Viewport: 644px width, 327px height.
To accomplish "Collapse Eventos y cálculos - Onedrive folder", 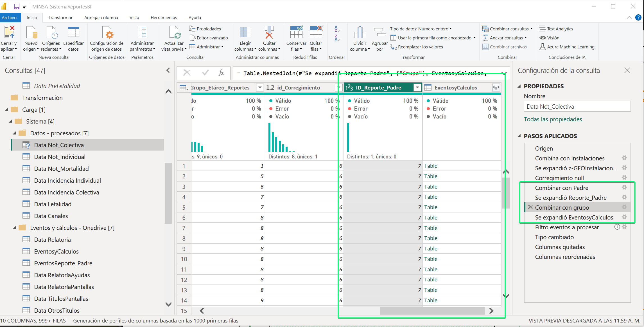I will pyautogui.click(x=15, y=228).
